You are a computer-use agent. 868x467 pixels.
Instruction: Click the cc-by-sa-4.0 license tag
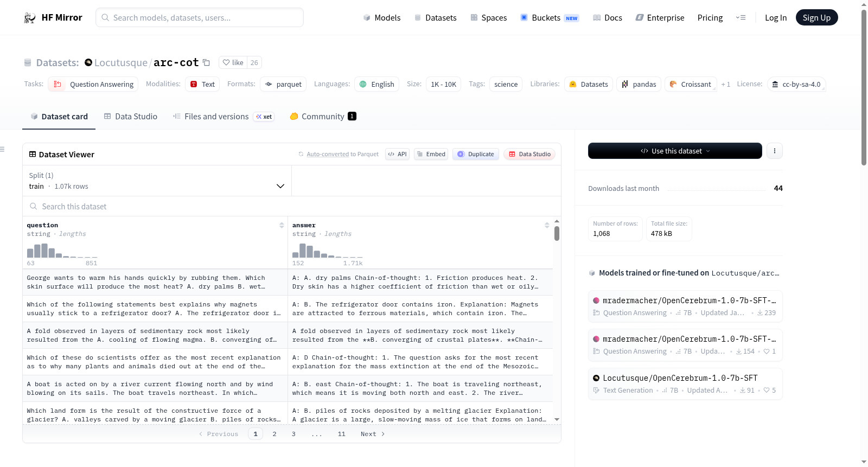pos(796,84)
